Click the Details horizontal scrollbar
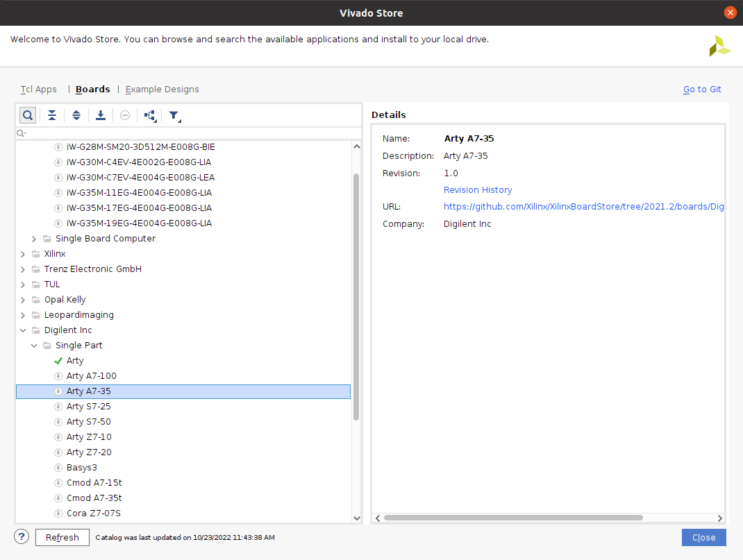743x560 pixels. 512,518
